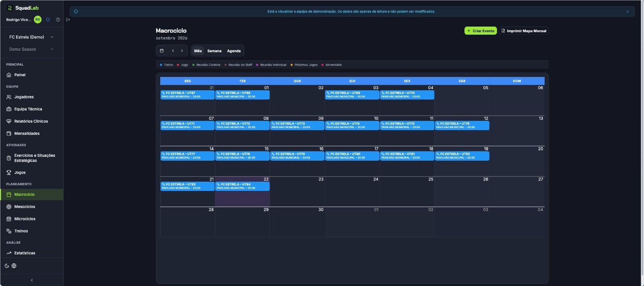The height and width of the screenshot is (286, 644).
Task: Click the DOM column header
Action: pos(517,81)
